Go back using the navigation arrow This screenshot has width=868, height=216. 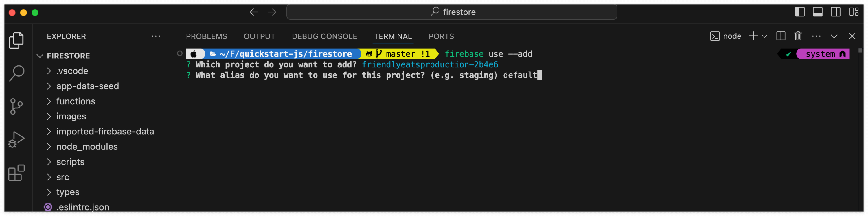pyautogui.click(x=254, y=12)
